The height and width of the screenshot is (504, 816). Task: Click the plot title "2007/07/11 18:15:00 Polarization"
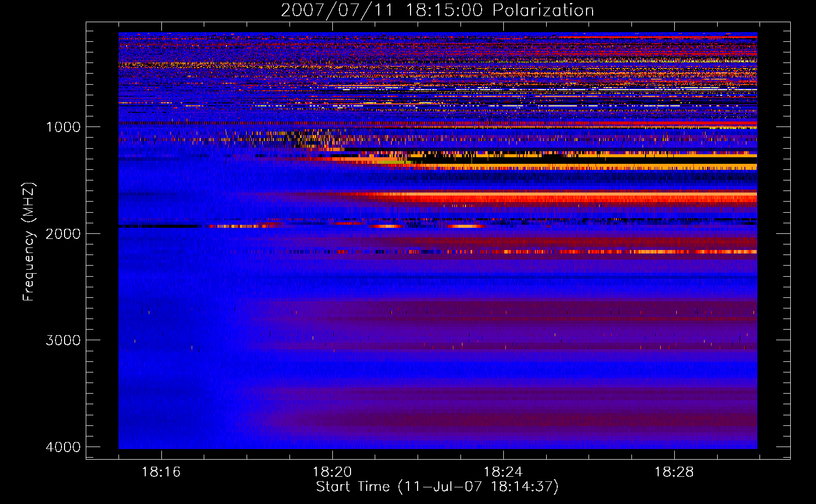pyautogui.click(x=437, y=10)
